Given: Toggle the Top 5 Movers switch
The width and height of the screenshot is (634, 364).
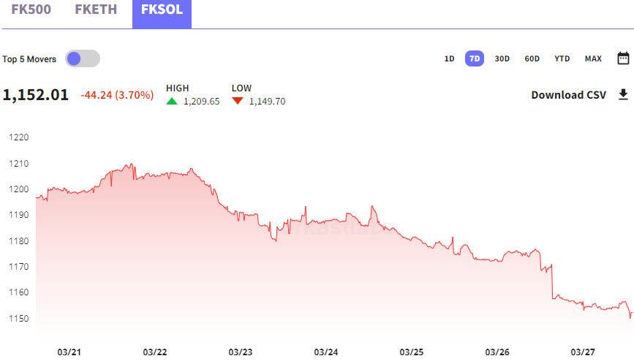Looking at the screenshot, I should (82, 59).
